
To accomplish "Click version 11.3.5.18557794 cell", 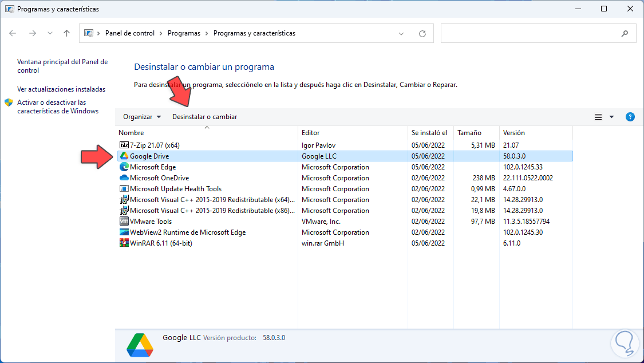I will [x=527, y=222].
